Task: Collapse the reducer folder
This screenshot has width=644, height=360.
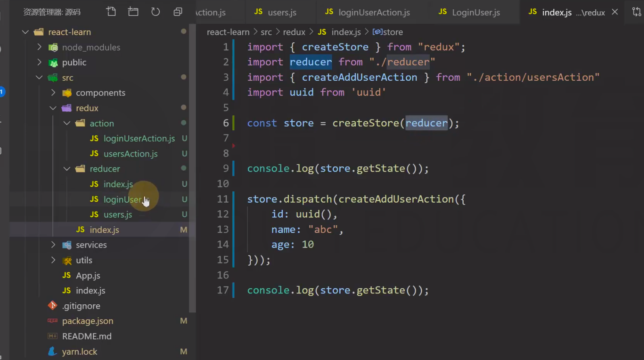Action: [x=67, y=169]
